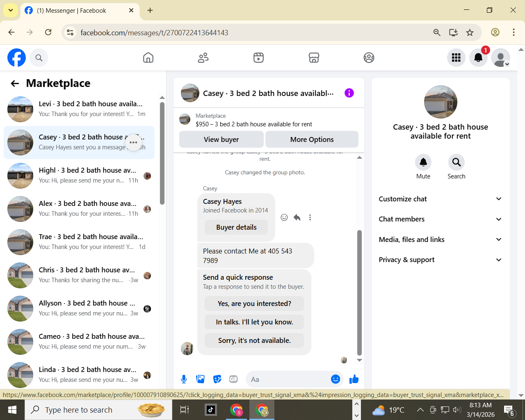Open Buyer details for Casey Hayes

coord(236,227)
